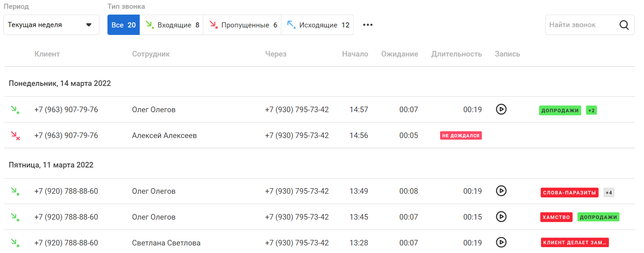Click the incoming call icon at 14:57
This screenshot has height=253, width=644.
(x=15, y=109)
